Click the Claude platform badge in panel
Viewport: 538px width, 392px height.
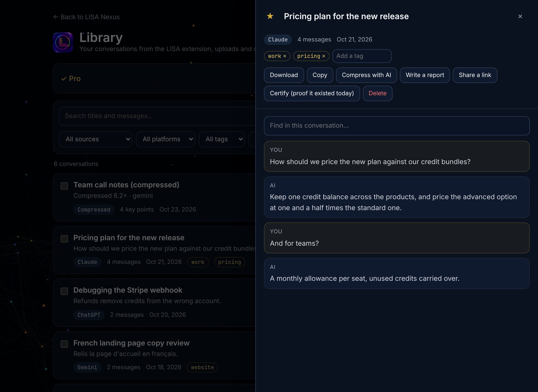pos(278,40)
